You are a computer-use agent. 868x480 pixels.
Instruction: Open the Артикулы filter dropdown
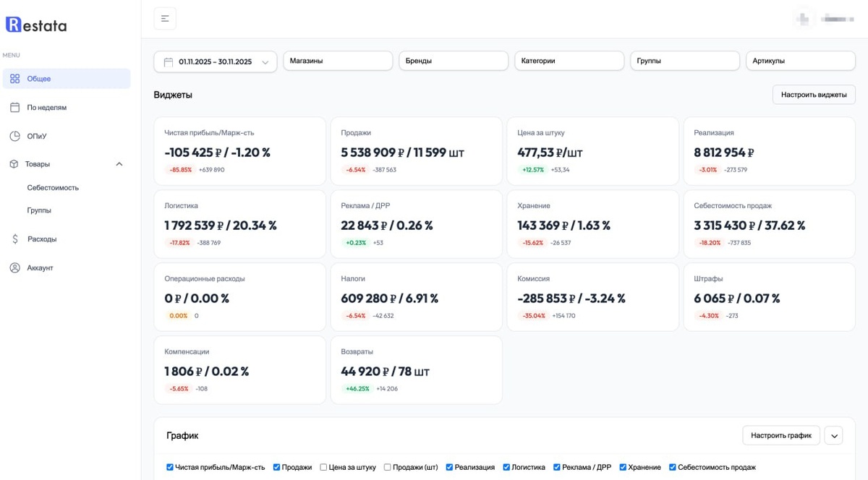coord(801,61)
